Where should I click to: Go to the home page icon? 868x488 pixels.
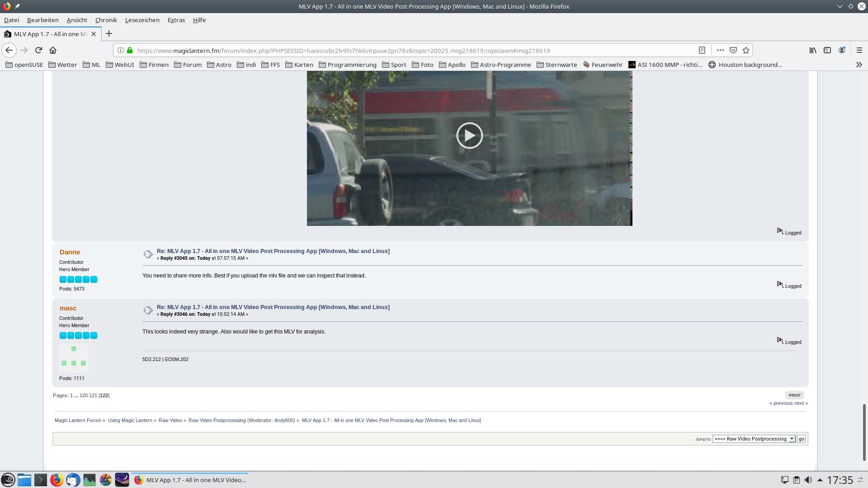[x=53, y=50]
